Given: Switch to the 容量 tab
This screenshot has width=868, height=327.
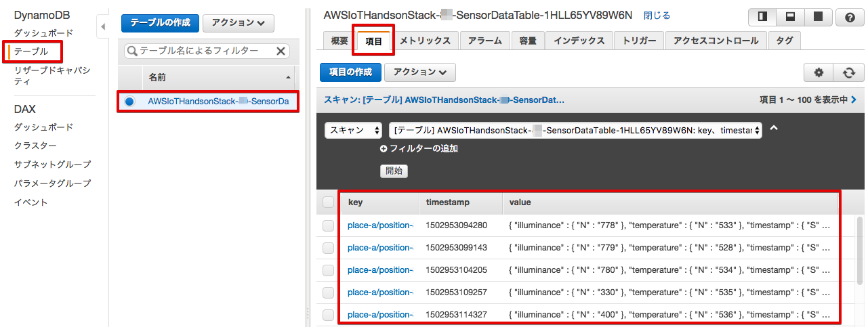Looking at the screenshot, I should click(x=528, y=41).
